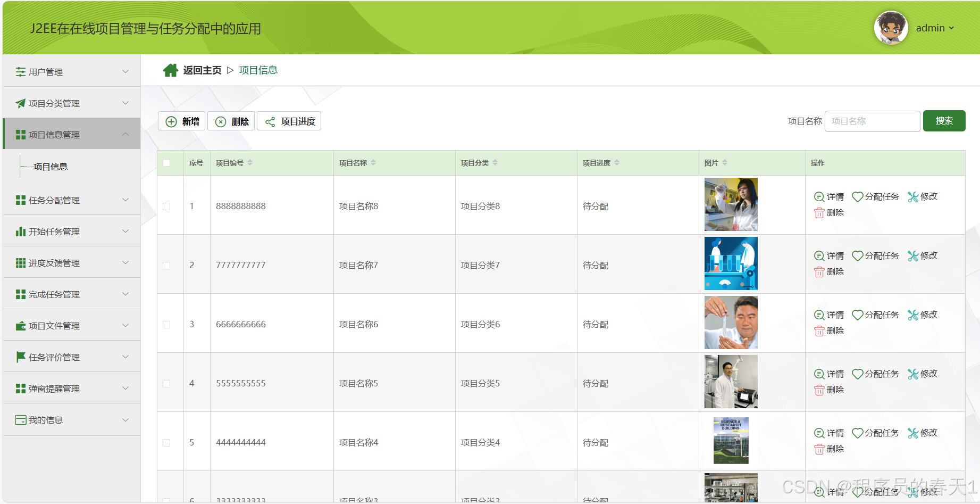Expand 我的信息 with its chevron
Screen dimensions: 980x504
pos(125,419)
